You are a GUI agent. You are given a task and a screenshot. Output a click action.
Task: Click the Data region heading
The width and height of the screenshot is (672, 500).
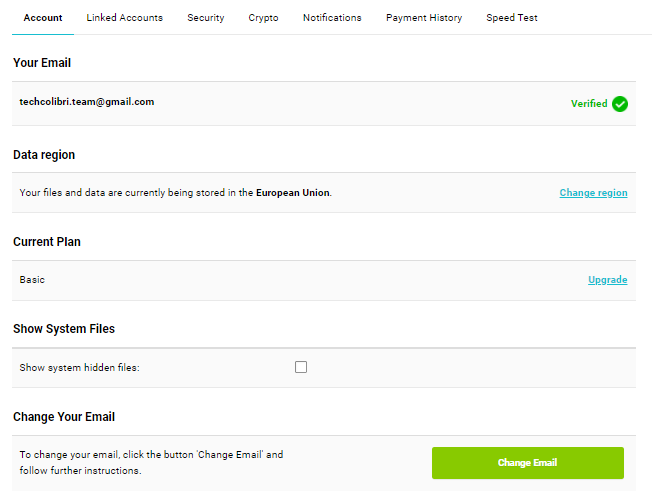coord(44,155)
